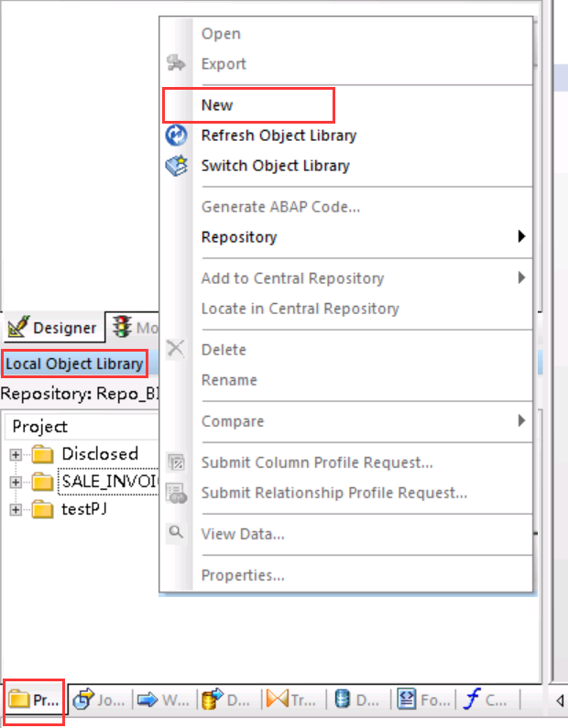The width and height of the screenshot is (568, 728).
Task: Open the Work Flows tab icon
Action: click(x=147, y=701)
